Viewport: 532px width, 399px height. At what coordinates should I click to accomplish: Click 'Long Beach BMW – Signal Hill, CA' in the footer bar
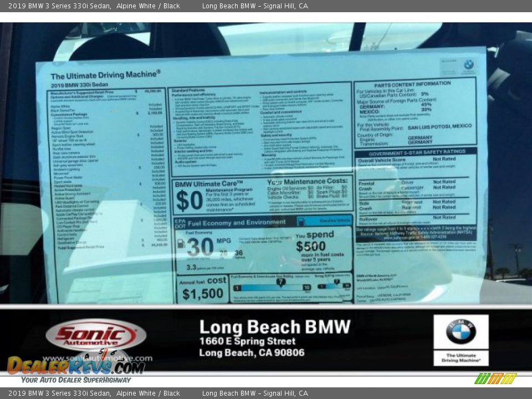(255, 393)
